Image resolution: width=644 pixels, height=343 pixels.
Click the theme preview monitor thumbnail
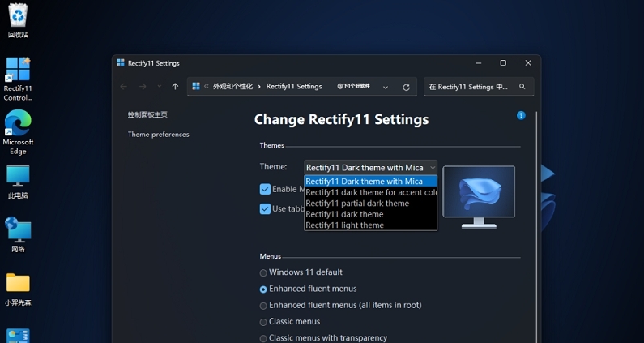coord(479,197)
